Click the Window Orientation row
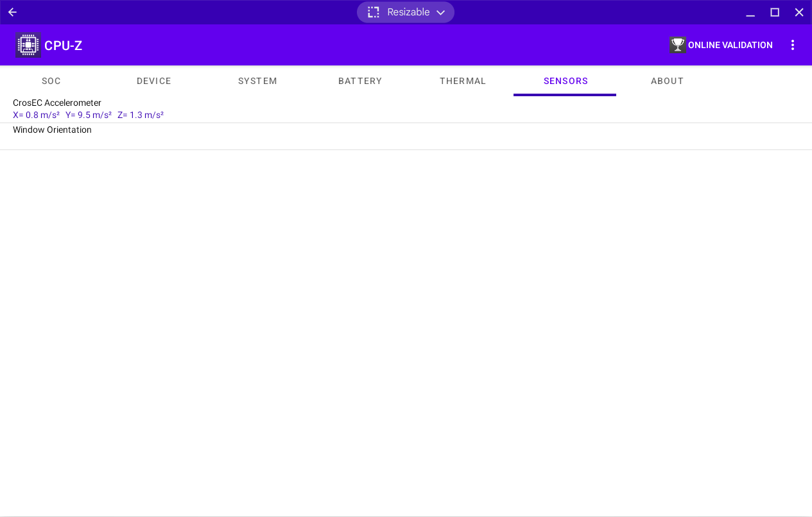 coord(406,136)
